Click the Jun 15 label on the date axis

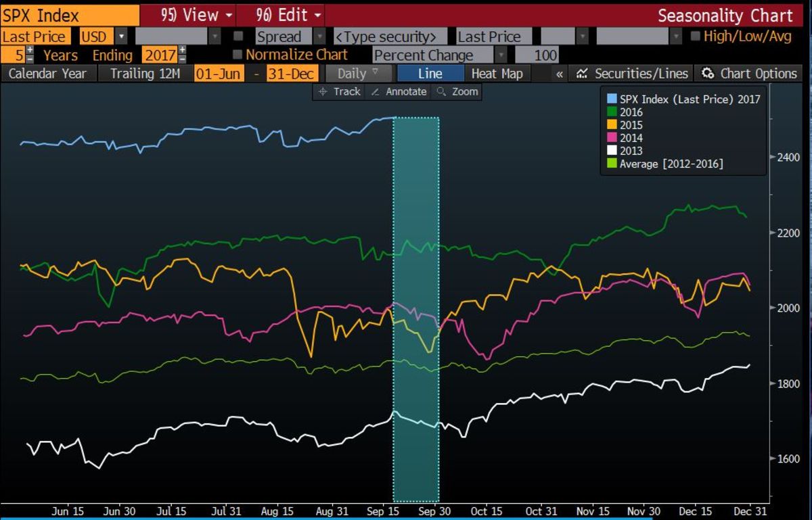pyautogui.click(x=68, y=512)
